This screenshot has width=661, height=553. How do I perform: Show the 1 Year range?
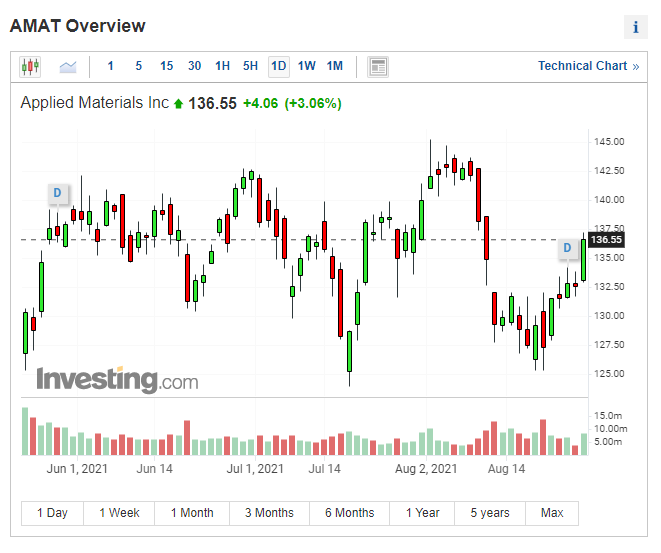click(422, 513)
